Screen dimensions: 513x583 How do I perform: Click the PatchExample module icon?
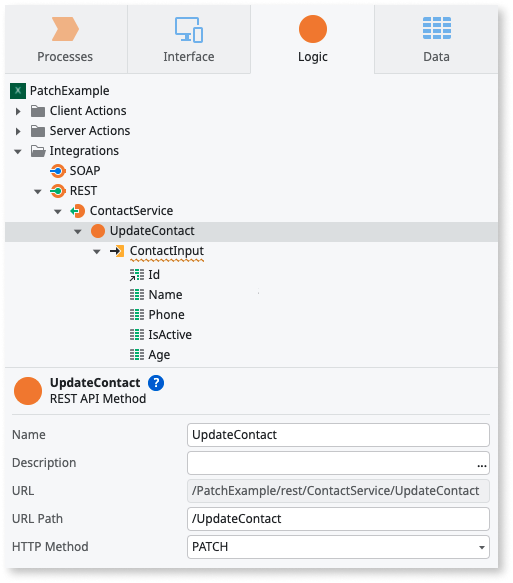[18, 91]
